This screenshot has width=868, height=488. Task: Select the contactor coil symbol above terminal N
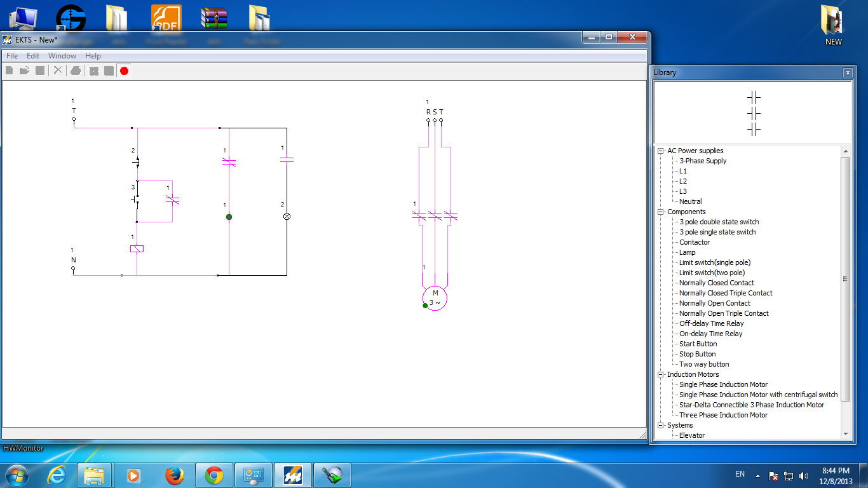coord(137,249)
